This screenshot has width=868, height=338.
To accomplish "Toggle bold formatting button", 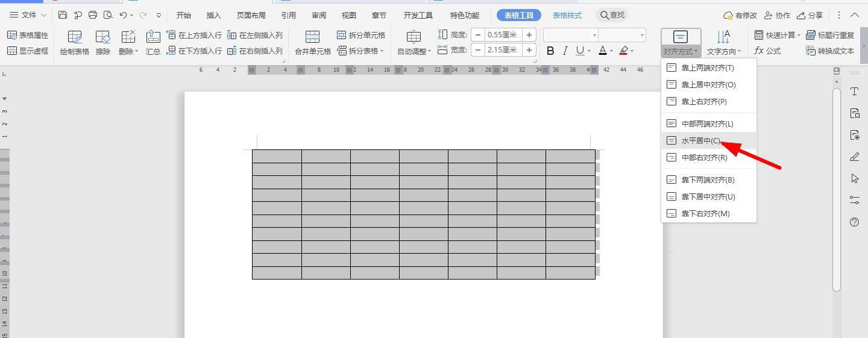I will point(550,51).
